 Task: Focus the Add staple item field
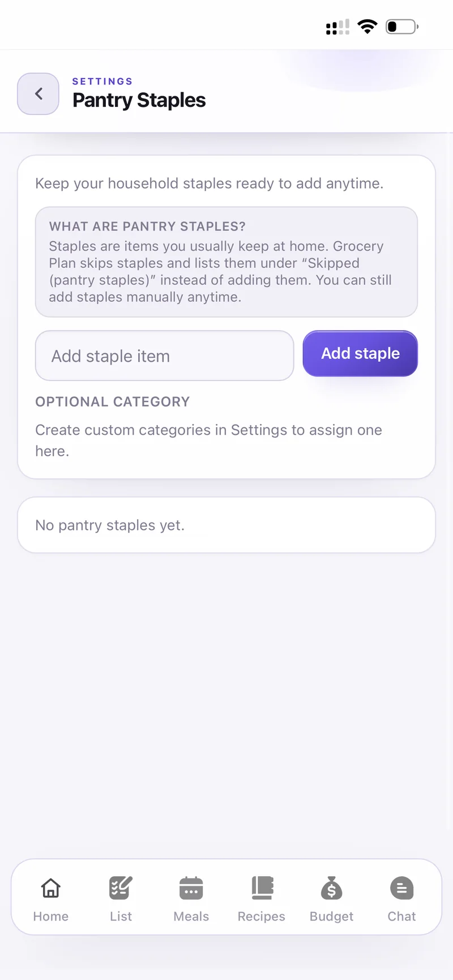pos(164,356)
